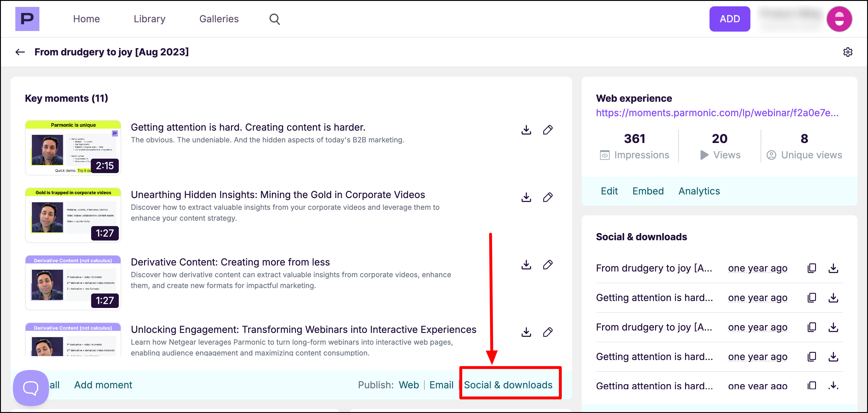Click the Unique views person icon
The width and height of the screenshot is (868, 413).
(x=771, y=155)
